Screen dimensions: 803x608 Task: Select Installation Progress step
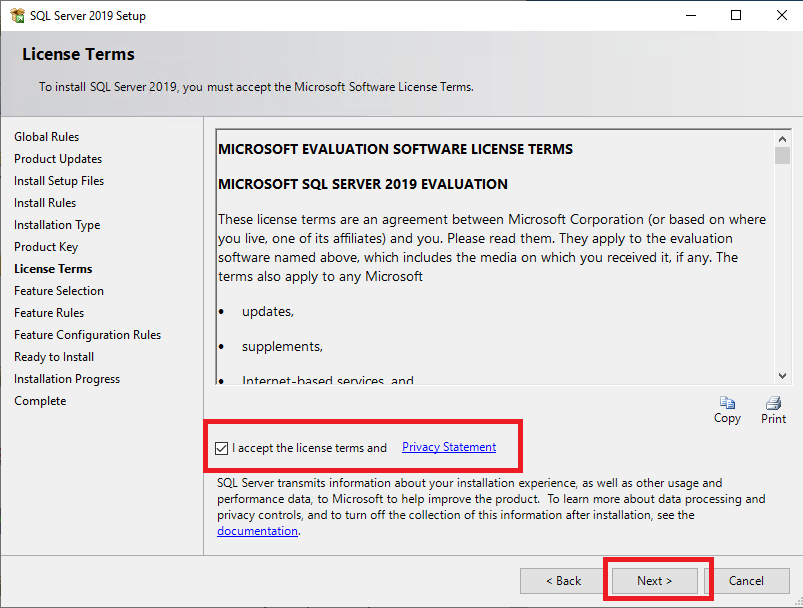tap(67, 379)
